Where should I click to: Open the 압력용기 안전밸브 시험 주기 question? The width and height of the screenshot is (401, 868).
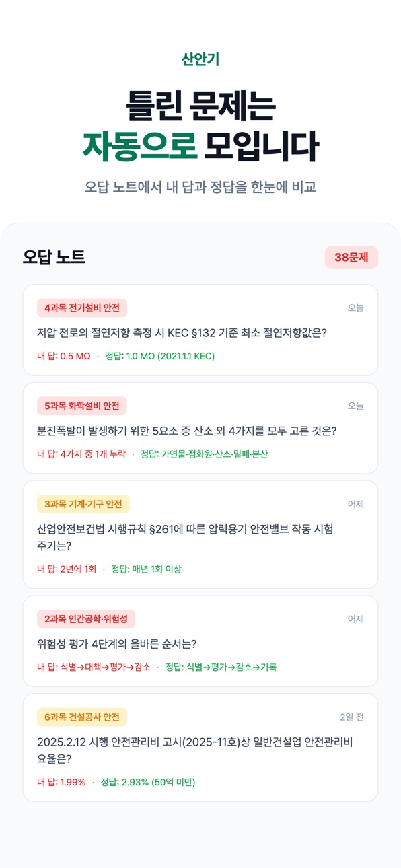(x=200, y=535)
